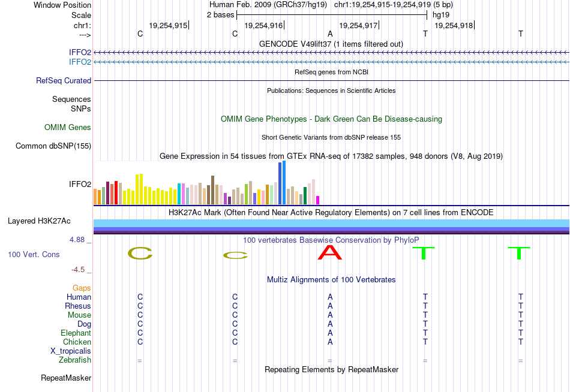Click the red A conservation logo letter

[330, 252]
